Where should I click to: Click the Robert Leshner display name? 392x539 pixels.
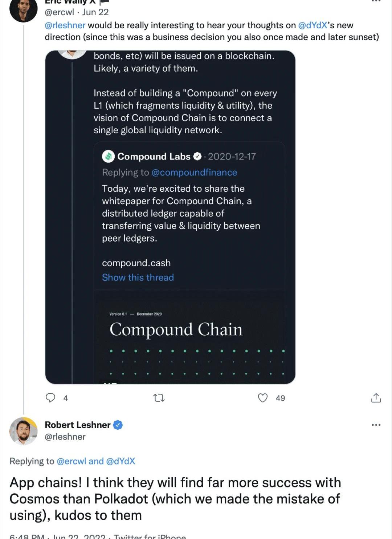78,425
